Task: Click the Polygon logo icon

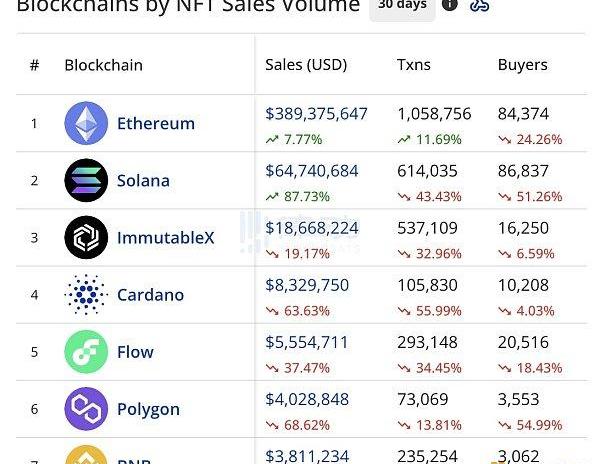Action: coord(86,409)
